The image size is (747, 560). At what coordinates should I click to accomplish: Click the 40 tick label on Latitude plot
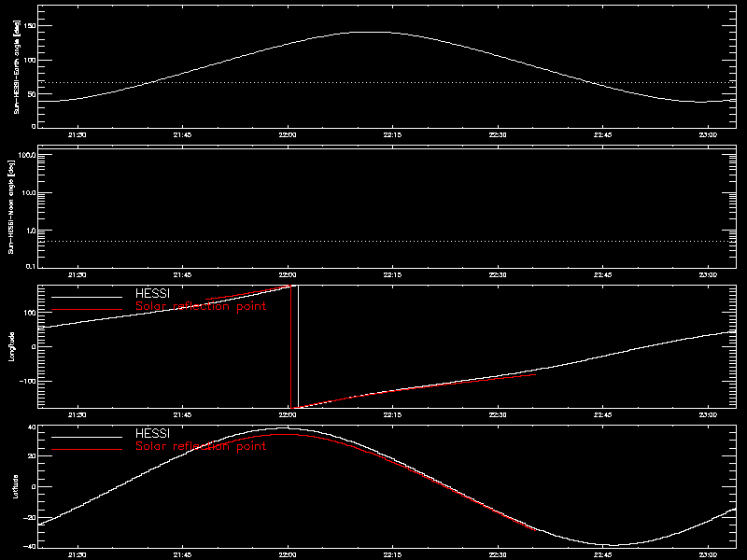point(32,427)
